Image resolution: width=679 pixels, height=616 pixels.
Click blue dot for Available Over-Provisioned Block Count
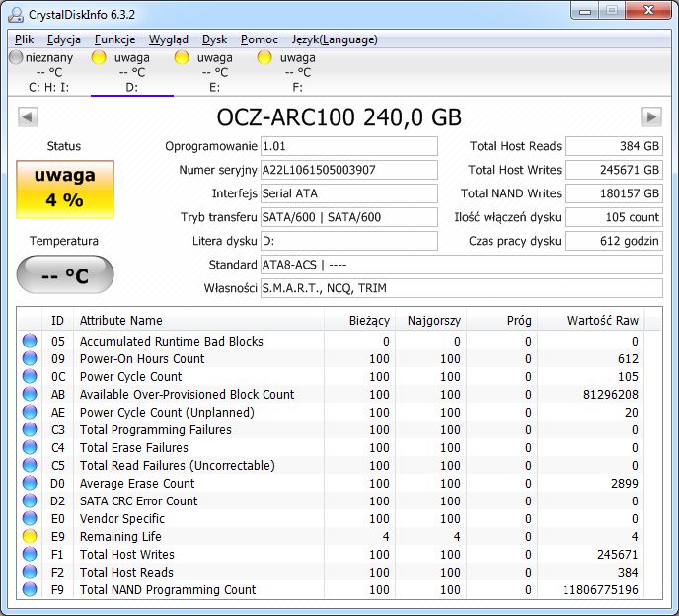tap(30, 394)
